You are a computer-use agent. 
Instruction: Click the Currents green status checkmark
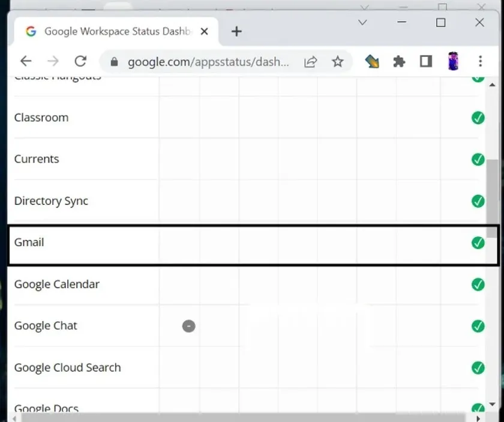478,159
